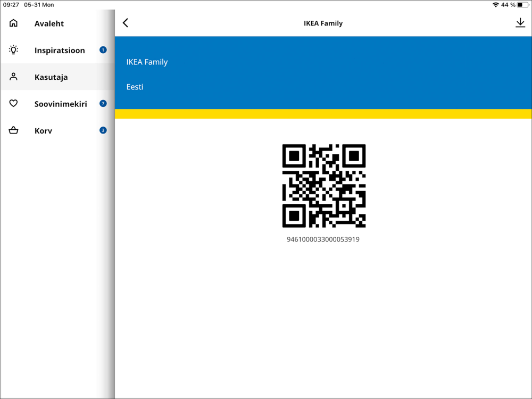Download the IKEA Family card
Image resolution: width=532 pixels, height=399 pixels.
click(x=520, y=23)
